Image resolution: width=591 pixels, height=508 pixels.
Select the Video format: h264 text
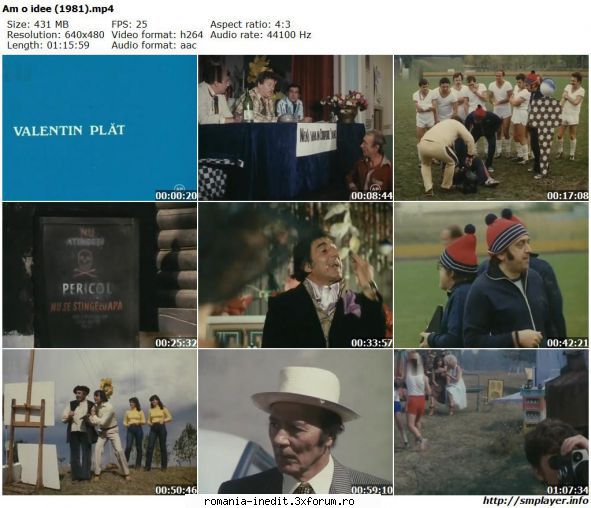(x=157, y=35)
